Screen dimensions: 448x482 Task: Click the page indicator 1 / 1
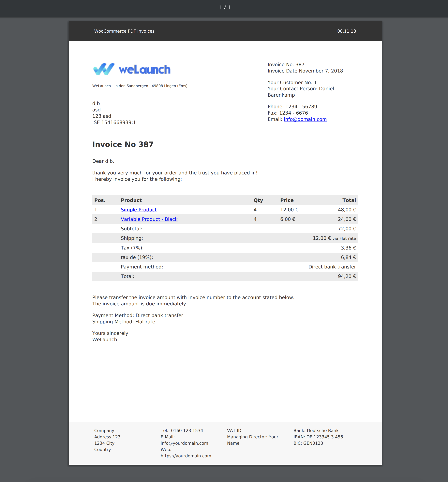[224, 8]
